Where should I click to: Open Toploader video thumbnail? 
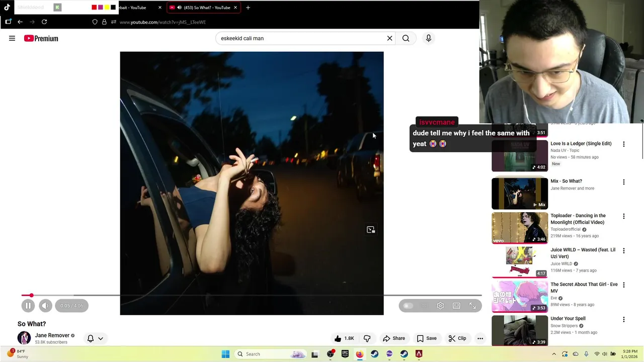point(520,228)
